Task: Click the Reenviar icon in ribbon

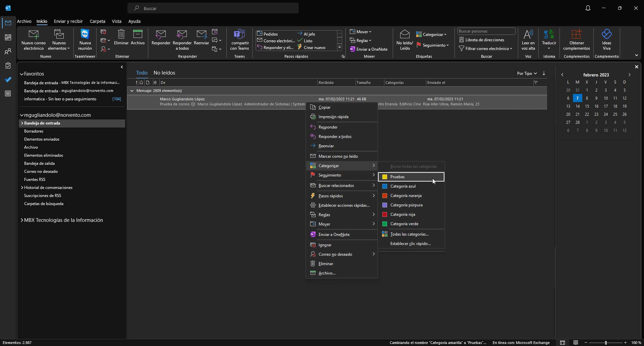Action: (201, 34)
